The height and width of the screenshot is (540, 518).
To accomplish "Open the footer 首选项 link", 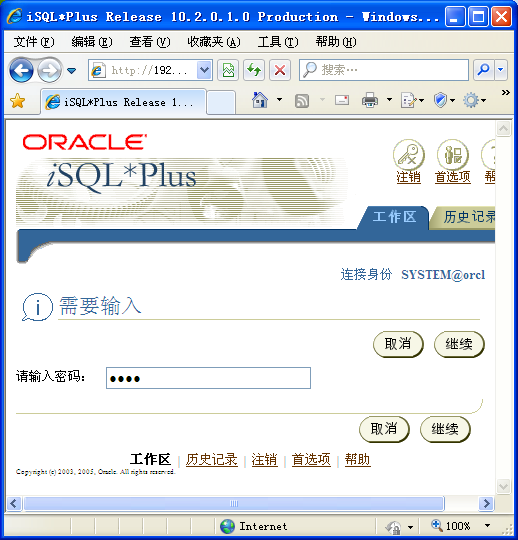I will pos(311,459).
